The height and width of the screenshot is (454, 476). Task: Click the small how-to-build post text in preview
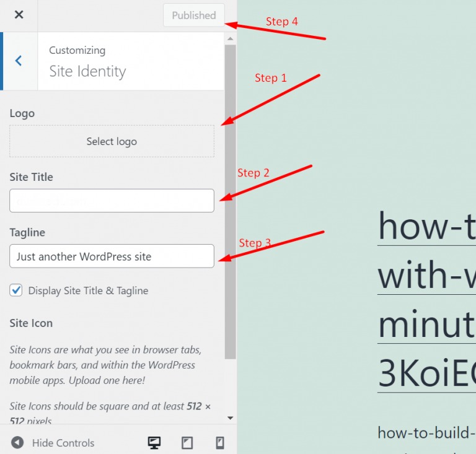click(x=426, y=432)
